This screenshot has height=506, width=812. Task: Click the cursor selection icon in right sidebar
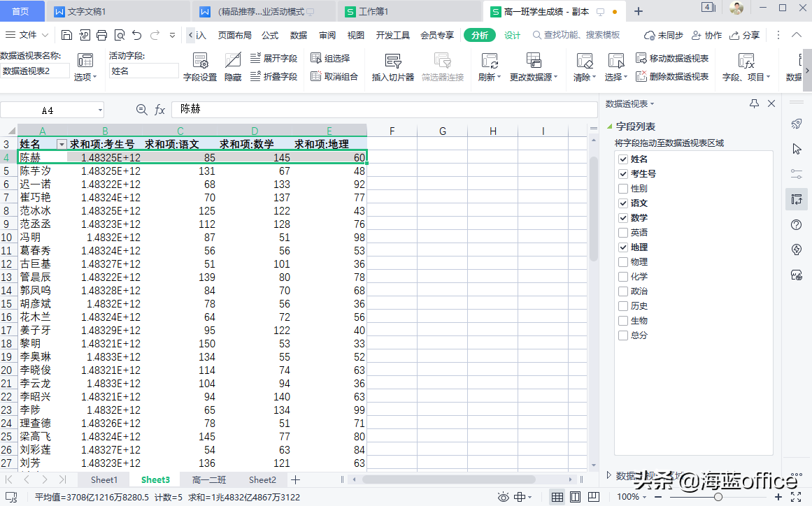(797, 149)
